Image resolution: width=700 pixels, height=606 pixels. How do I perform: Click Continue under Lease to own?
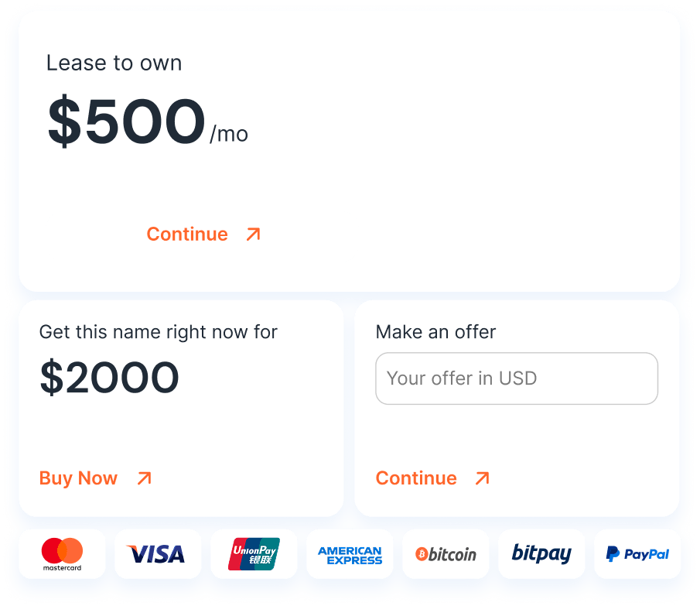[187, 234]
